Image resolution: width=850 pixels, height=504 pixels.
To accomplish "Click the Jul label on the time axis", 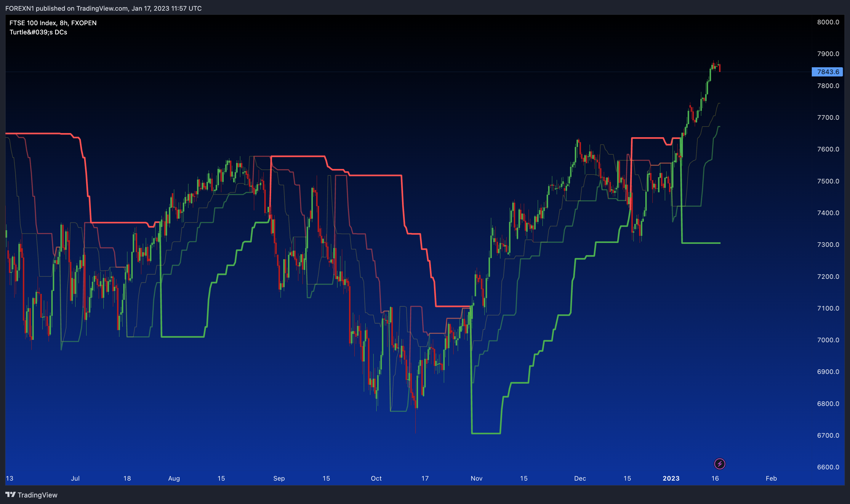I will click(75, 478).
